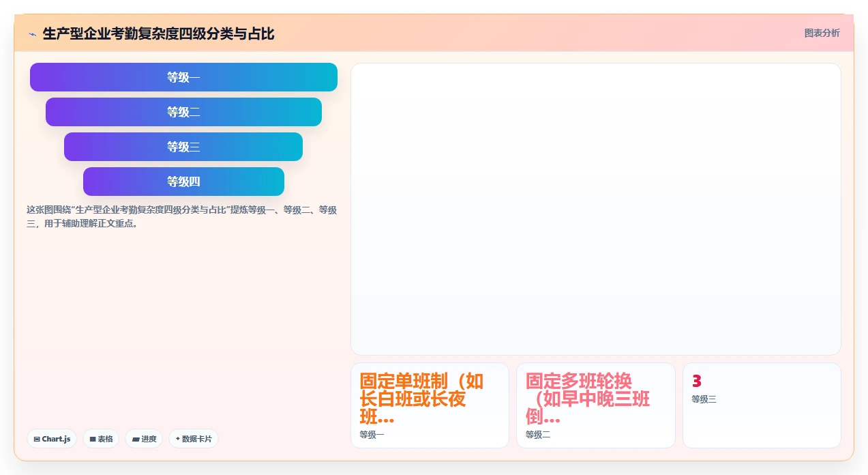Image resolution: width=868 pixels, height=475 pixels.
Task: Click the description paragraph starting 这张图围绕
Action: [x=182, y=216]
